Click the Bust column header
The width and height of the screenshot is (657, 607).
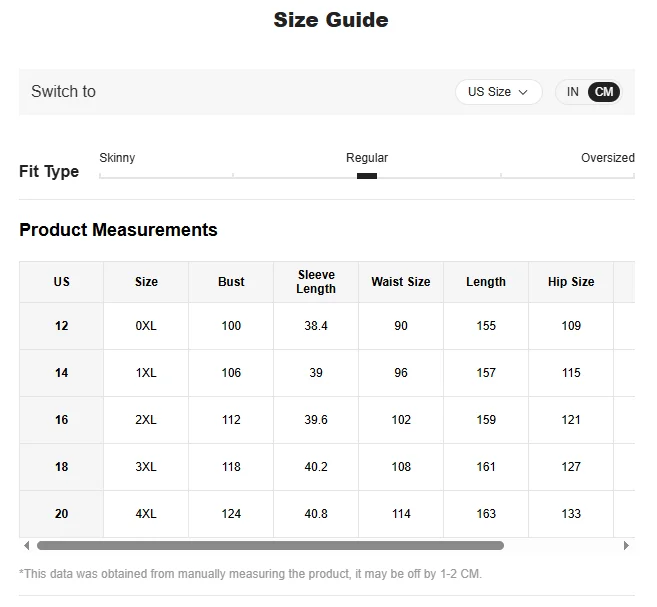231,282
